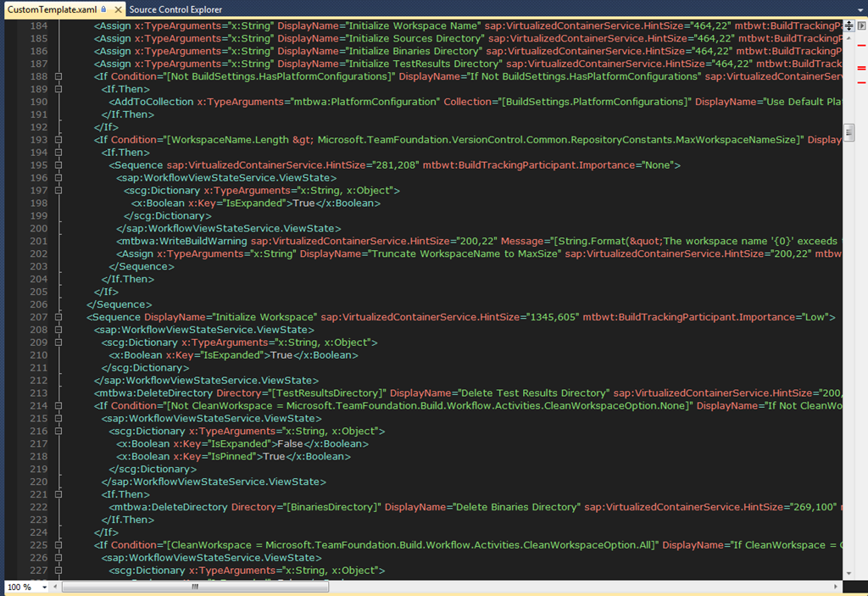Click the lock icon on CustomTemplate.xaml tab
The width and height of the screenshot is (868, 596).
click(x=103, y=9)
